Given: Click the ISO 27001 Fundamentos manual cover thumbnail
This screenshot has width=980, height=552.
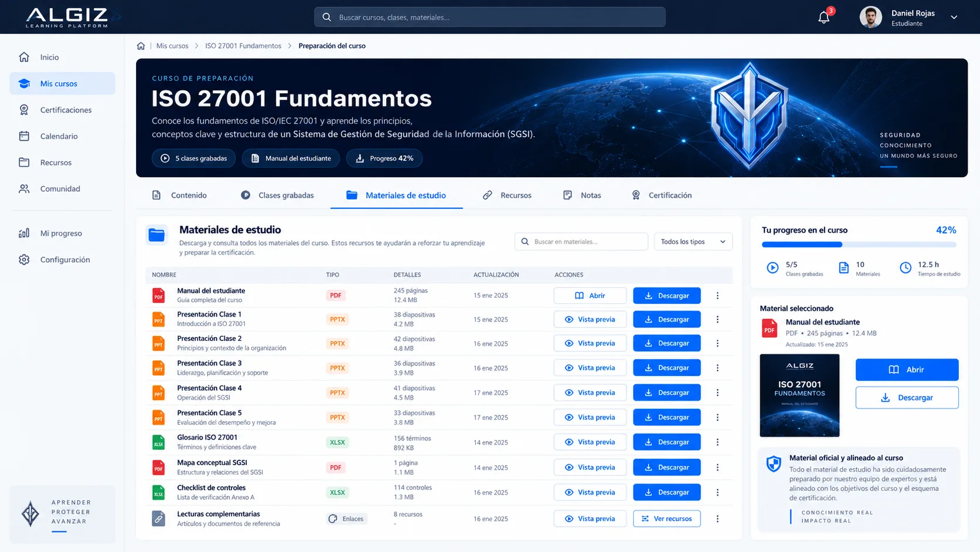Looking at the screenshot, I should [799, 395].
